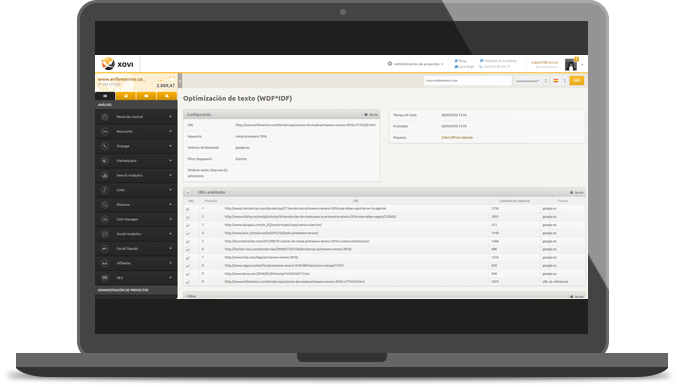Expand the Social Signals menu arrow

(170, 249)
